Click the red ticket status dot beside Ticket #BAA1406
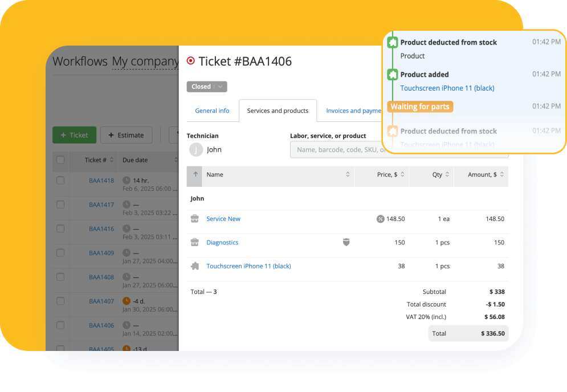567x392 pixels. pos(190,61)
